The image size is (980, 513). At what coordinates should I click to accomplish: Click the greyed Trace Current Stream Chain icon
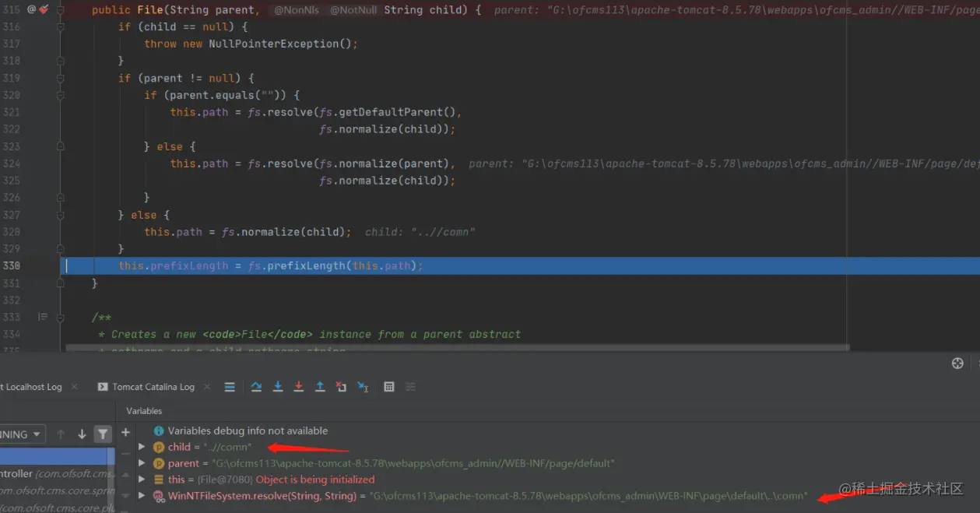pos(411,387)
